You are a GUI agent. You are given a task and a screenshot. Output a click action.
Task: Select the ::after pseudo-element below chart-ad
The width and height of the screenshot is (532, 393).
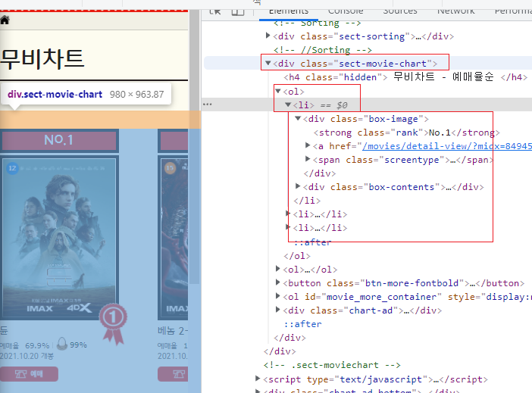(302, 324)
